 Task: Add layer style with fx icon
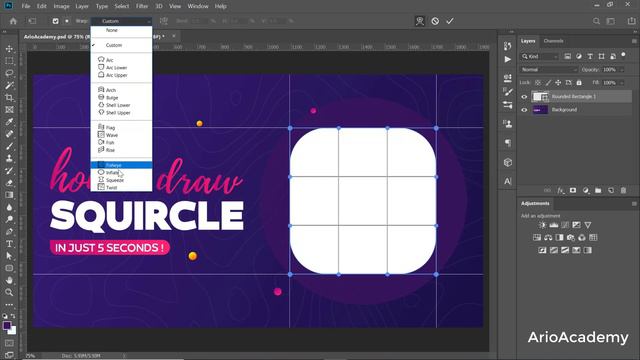pyautogui.click(x=561, y=190)
